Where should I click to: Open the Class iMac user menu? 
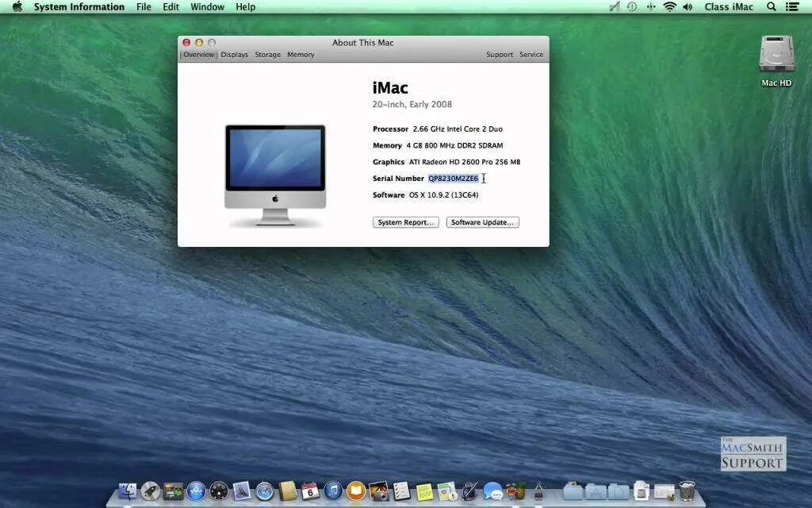point(729,6)
